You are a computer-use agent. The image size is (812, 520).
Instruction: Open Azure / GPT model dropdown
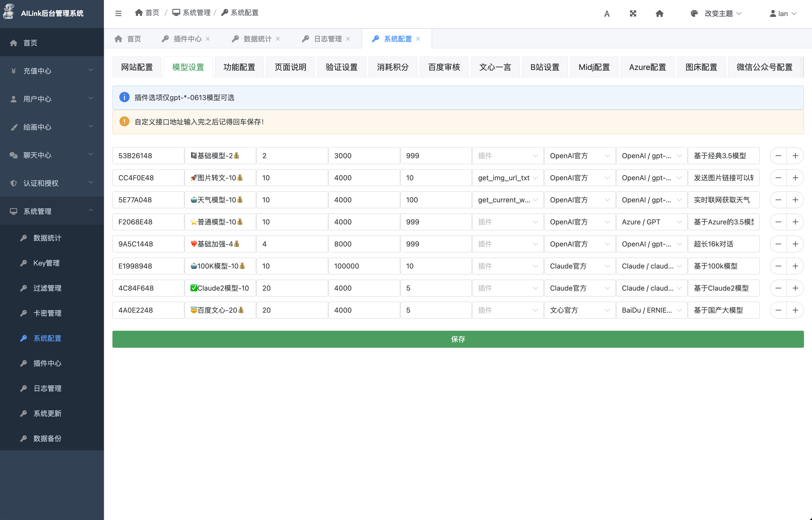click(x=652, y=222)
